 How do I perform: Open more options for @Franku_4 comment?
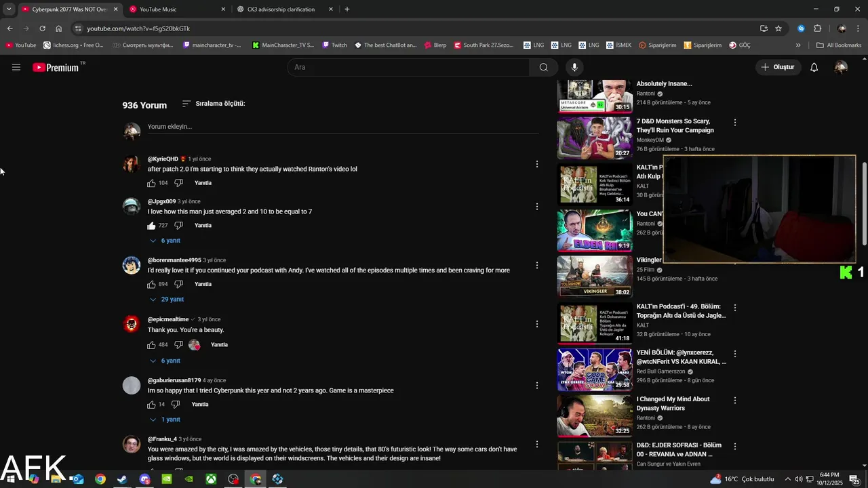point(537,444)
